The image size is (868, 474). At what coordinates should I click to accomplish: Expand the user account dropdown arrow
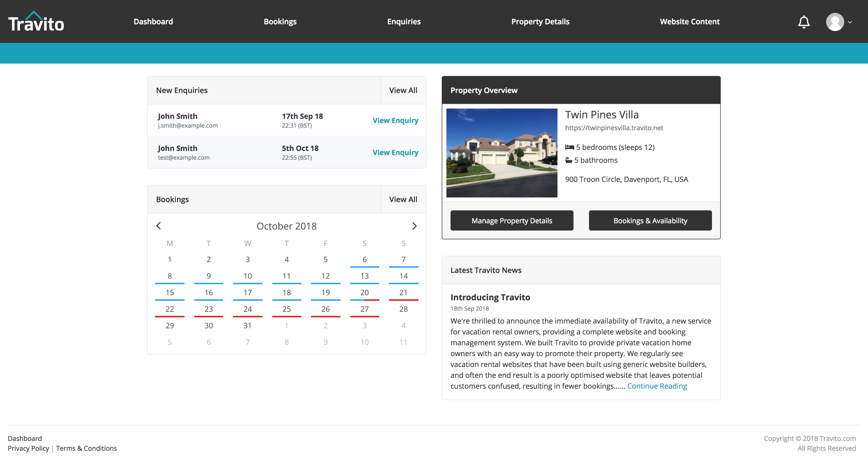[x=850, y=22]
